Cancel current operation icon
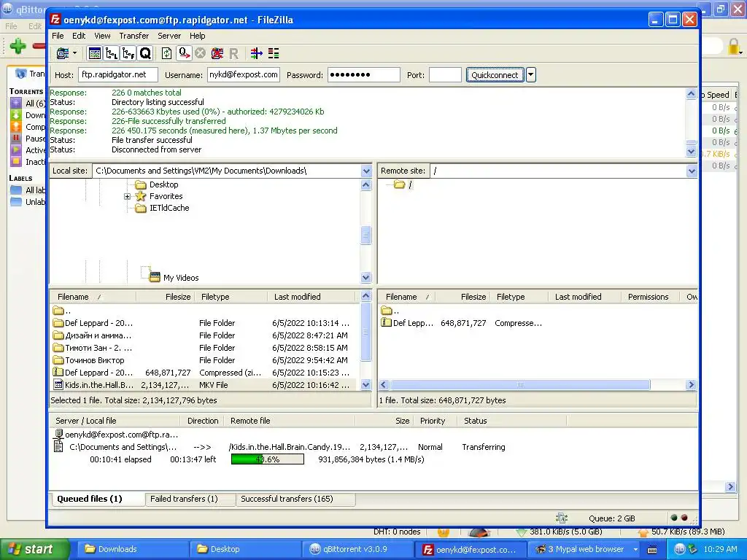This screenshot has width=747, height=560. [x=200, y=53]
